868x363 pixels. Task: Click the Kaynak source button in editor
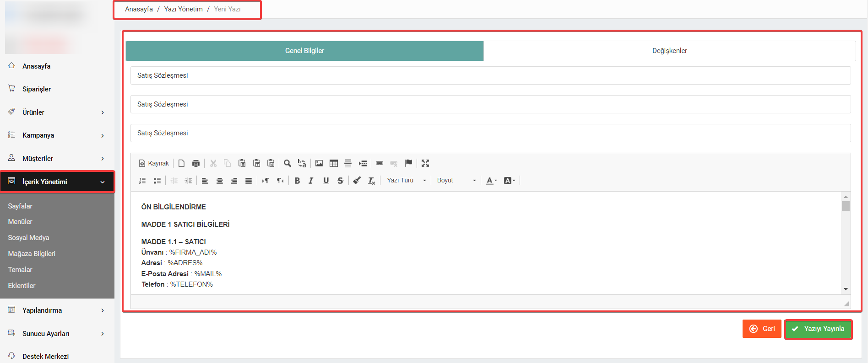[154, 163]
